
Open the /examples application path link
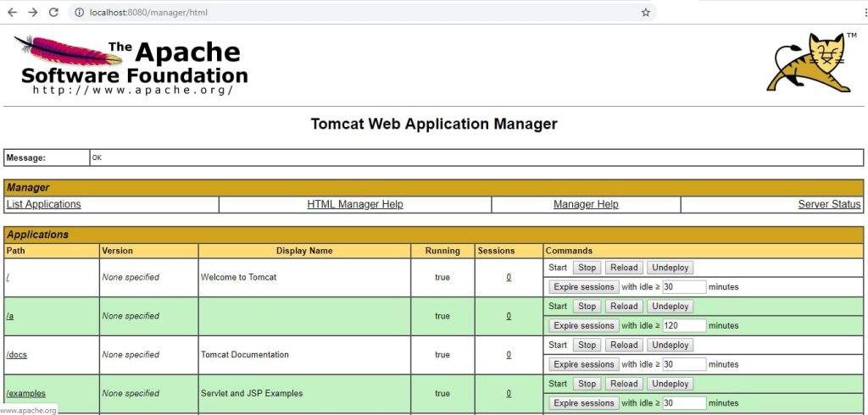[x=26, y=394]
